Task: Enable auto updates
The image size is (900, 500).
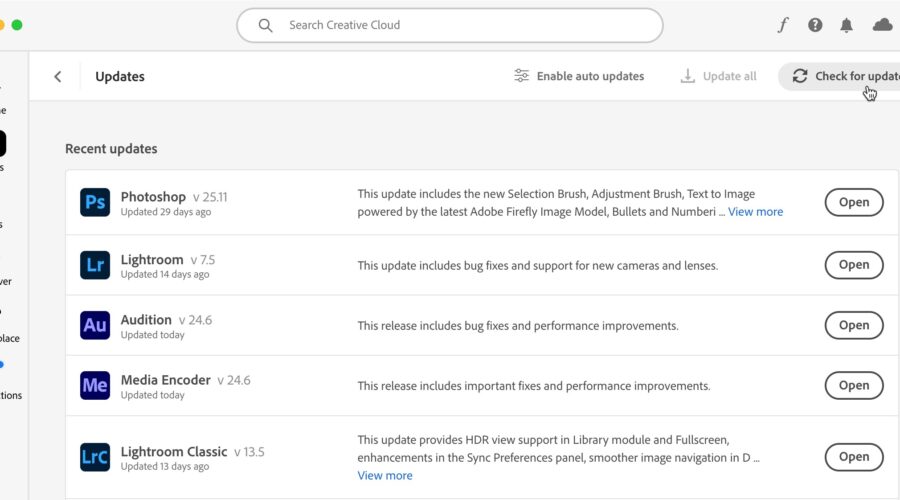Action: tap(579, 76)
